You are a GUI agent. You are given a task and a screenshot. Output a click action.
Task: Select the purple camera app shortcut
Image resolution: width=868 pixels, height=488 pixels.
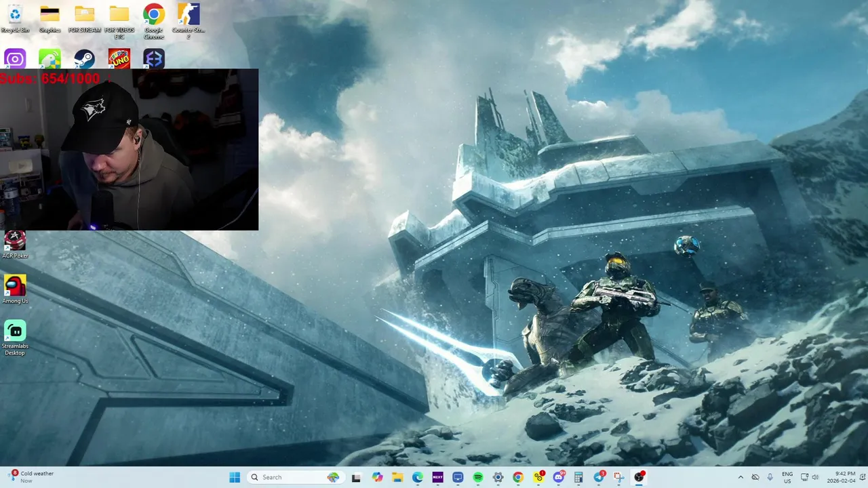15,59
